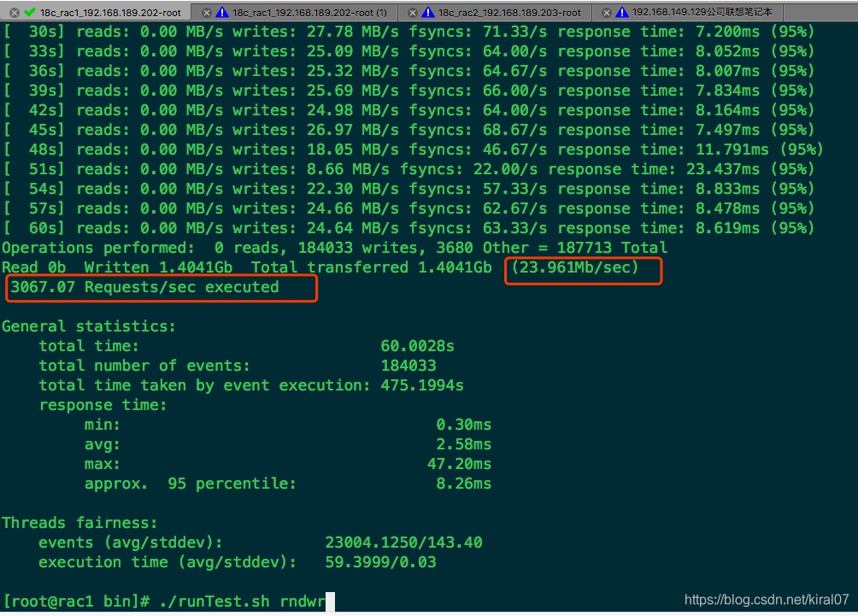858x616 pixels.
Task: Click the 30s output line
Action: point(408,31)
